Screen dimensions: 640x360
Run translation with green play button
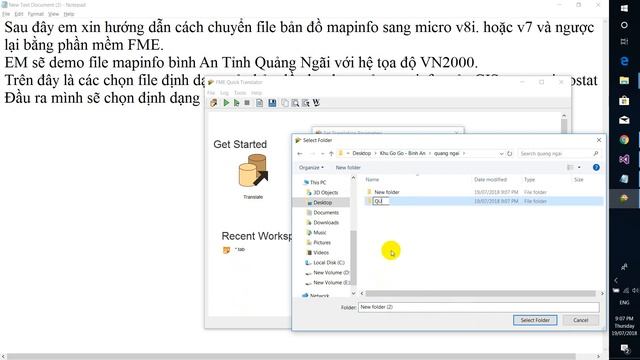tap(226, 103)
